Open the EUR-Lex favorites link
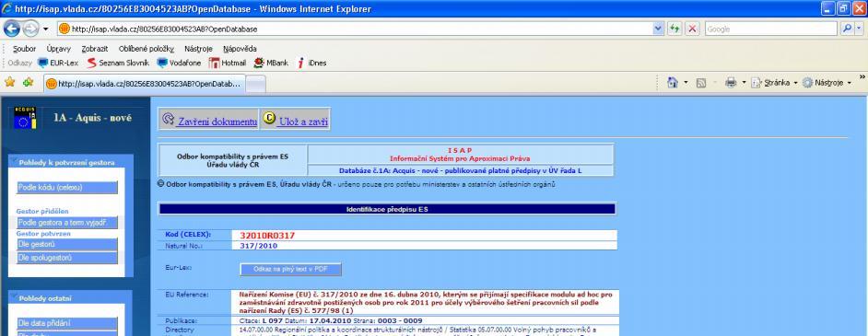 58,63
